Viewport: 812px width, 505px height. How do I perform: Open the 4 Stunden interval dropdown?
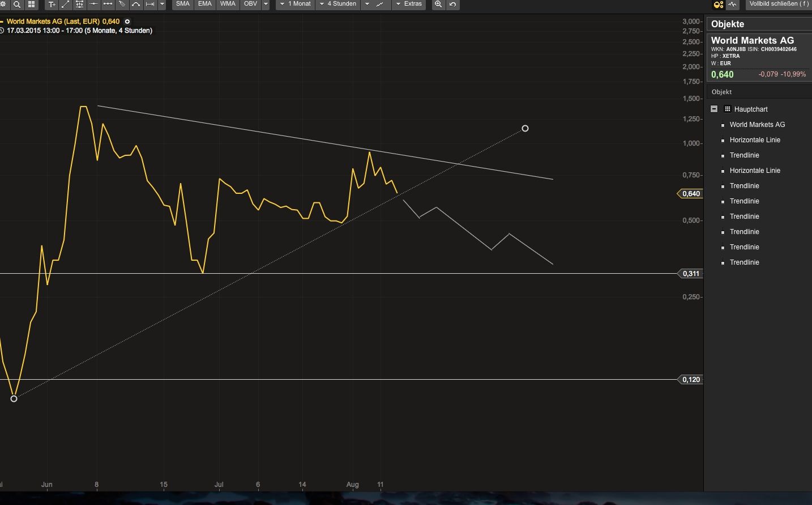338,4
